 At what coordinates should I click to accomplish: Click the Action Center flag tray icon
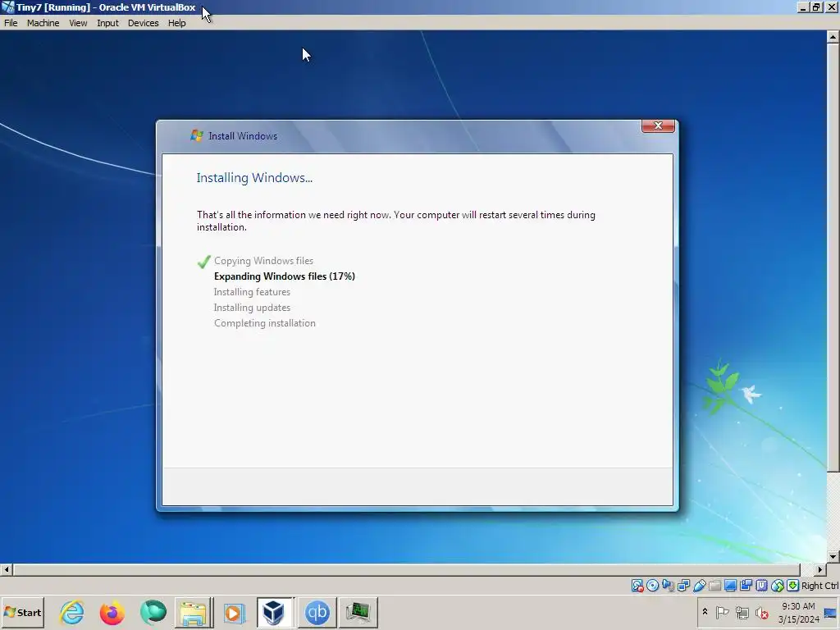coord(722,612)
